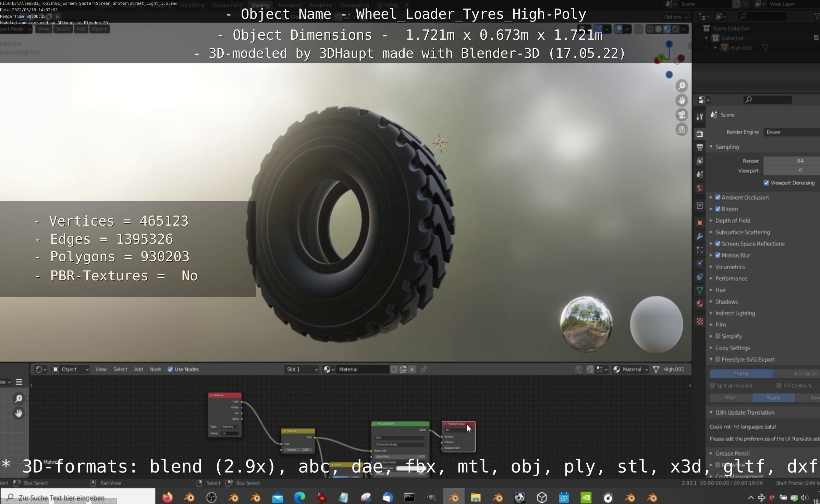Toggle the Collection exclude checkbox in outliner
The image size is (820, 504).
click(x=816, y=38)
